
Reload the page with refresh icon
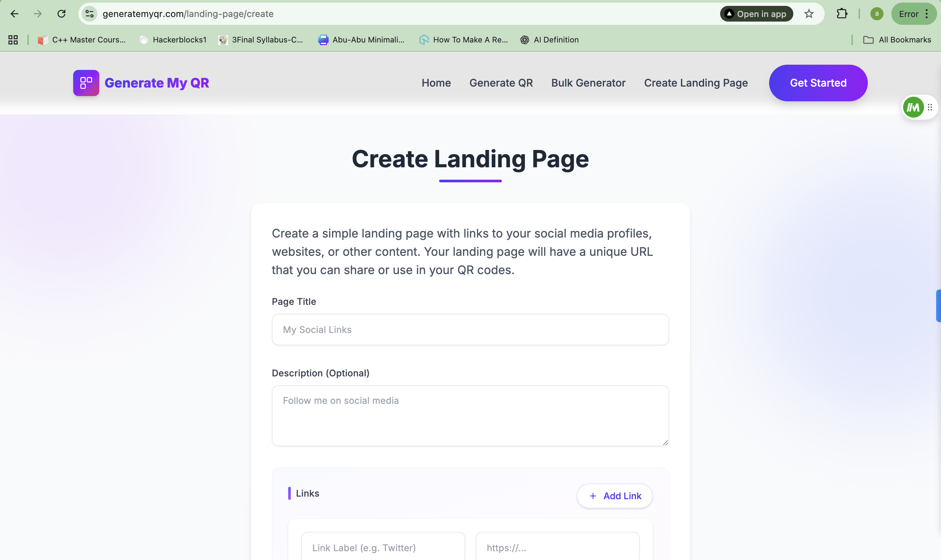coord(61,14)
